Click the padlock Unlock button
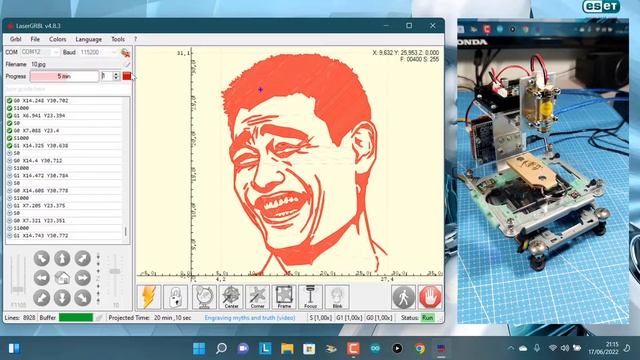The width and height of the screenshot is (640, 360). [x=176, y=297]
